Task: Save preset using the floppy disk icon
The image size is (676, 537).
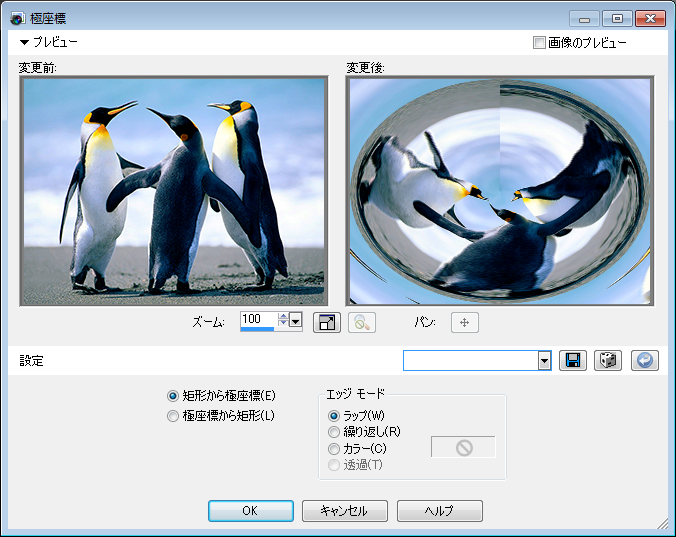Action: 574,360
